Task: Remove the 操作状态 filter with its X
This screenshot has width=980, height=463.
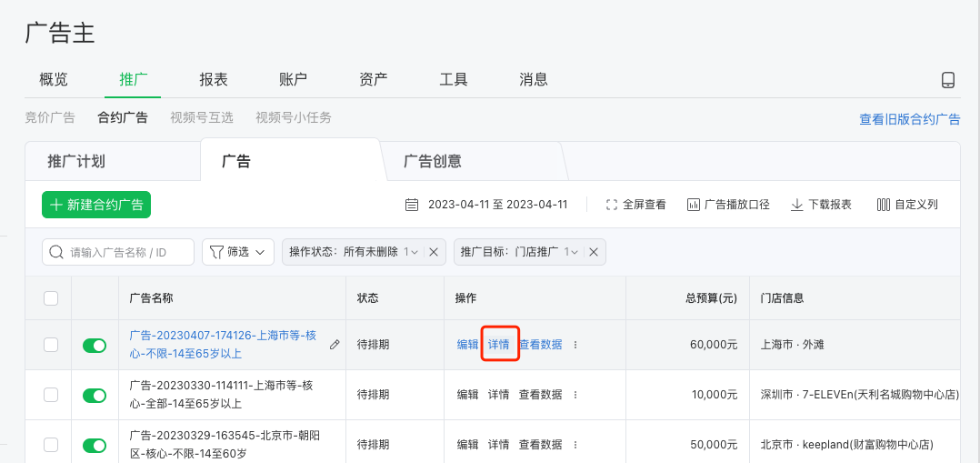Action: pyautogui.click(x=434, y=252)
